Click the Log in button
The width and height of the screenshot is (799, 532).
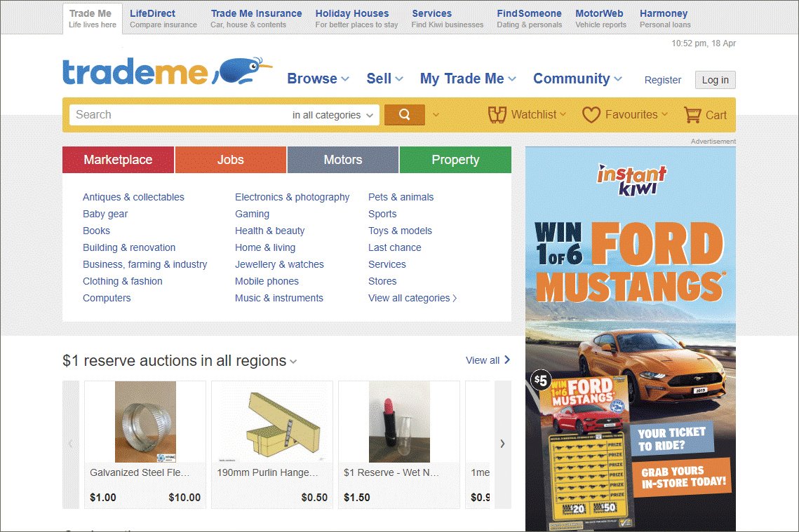pos(715,80)
